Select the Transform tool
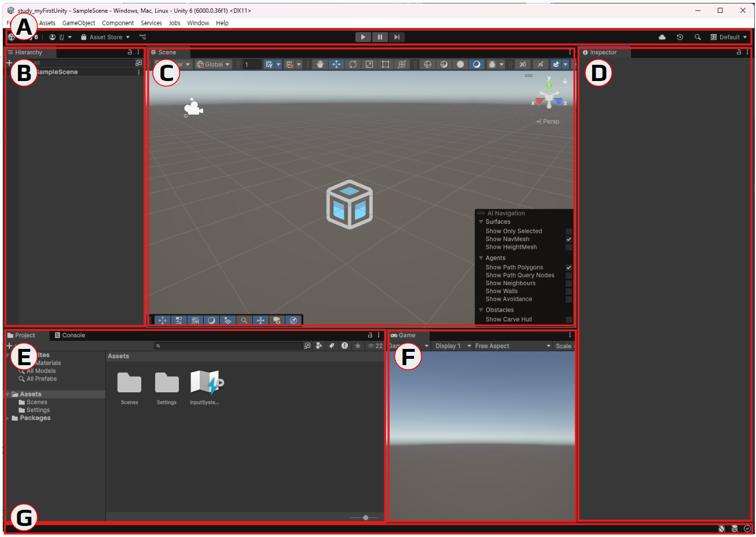This screenshot has width=756, height=537. click(402, 64)
